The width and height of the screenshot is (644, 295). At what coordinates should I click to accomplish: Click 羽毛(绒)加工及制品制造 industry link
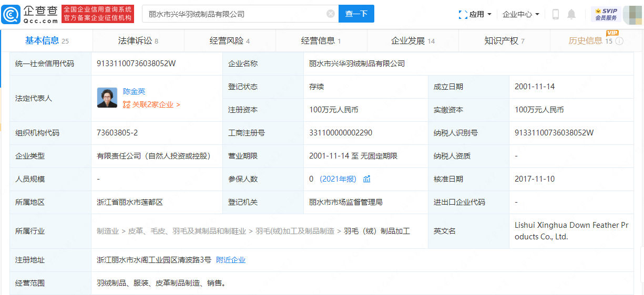[295, 230]
